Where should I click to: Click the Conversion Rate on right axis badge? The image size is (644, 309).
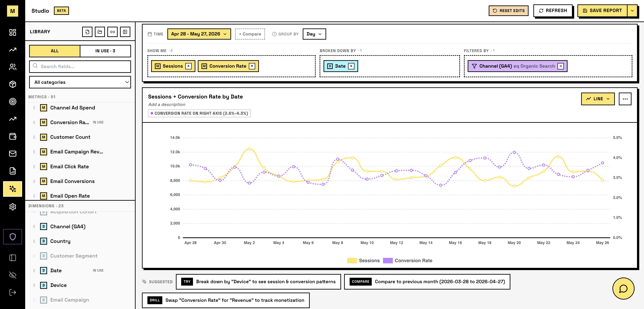[199, 113]
